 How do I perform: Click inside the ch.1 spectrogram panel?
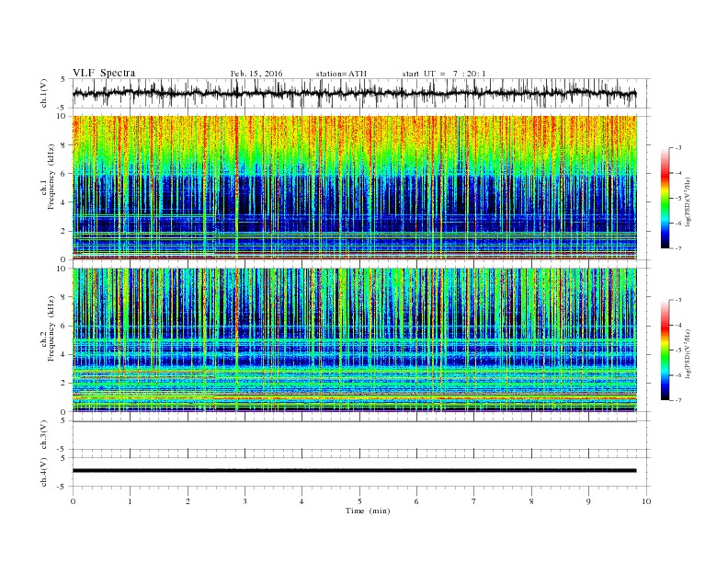(x=355, y=188)
